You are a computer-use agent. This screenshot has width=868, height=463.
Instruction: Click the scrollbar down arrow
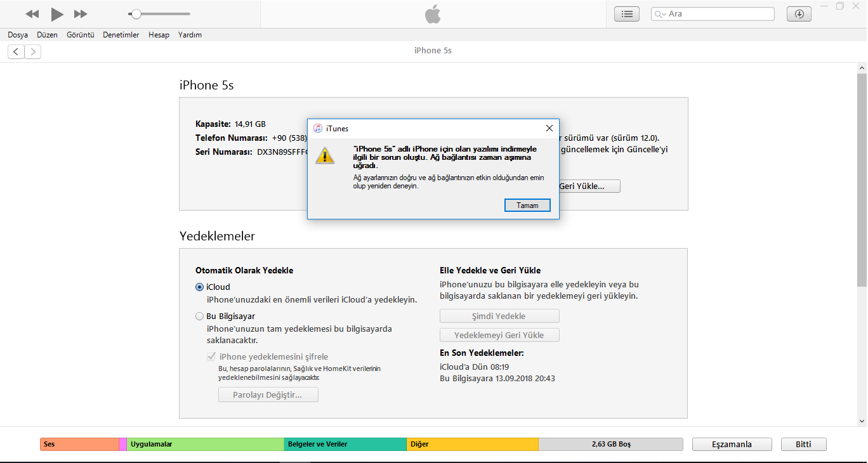862,421
